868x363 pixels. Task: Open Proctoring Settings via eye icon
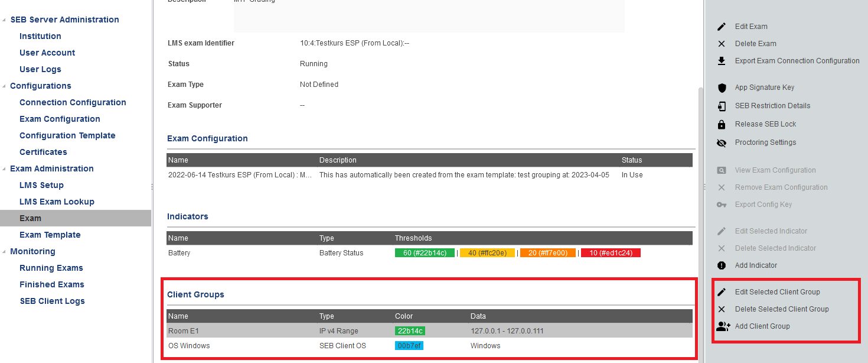point(721,142)
